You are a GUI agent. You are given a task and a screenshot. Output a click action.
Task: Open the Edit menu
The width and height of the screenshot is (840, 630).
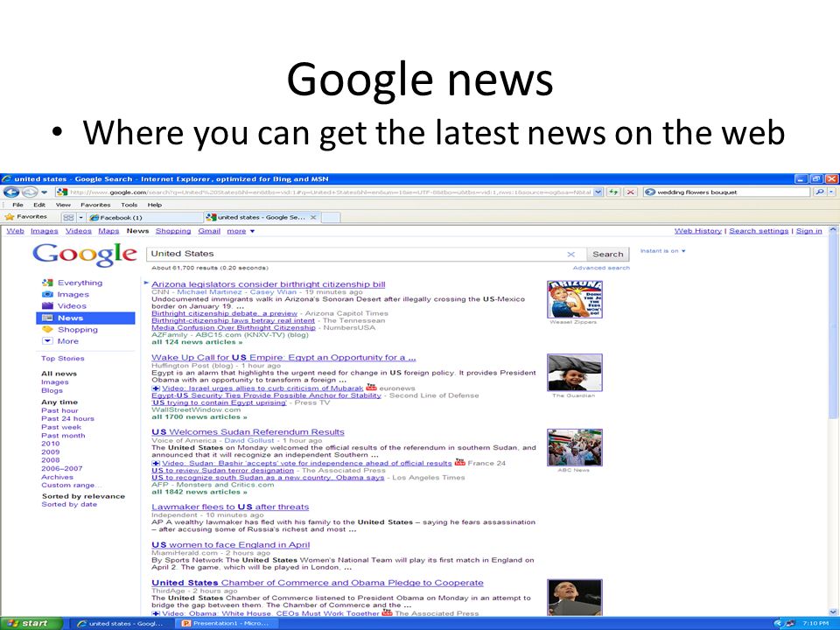39,205
